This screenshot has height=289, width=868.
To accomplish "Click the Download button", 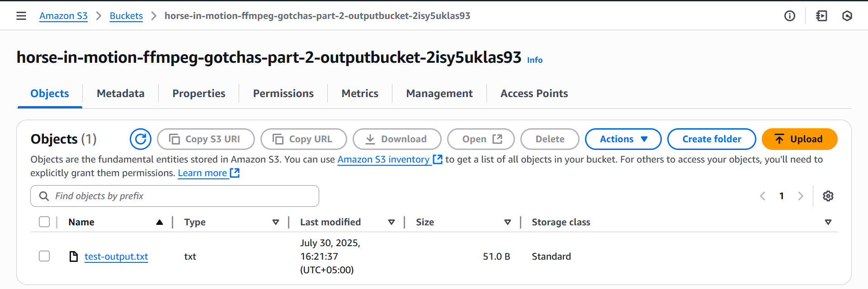I will 397,139.
